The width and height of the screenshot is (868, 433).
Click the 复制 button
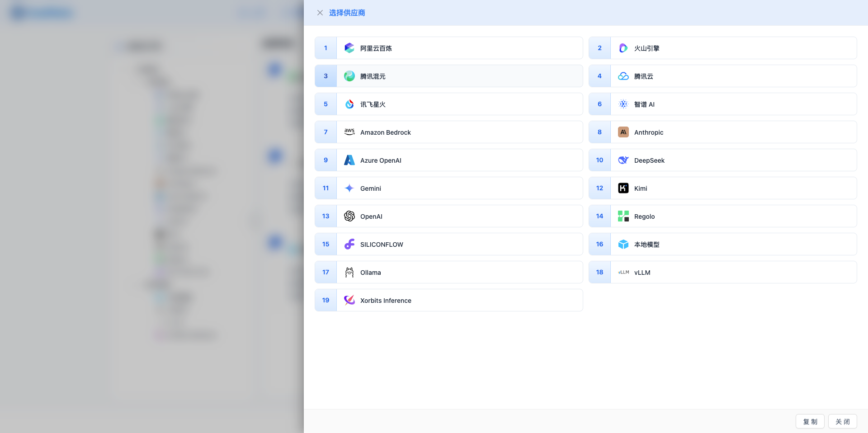click(x=810, y=421)
